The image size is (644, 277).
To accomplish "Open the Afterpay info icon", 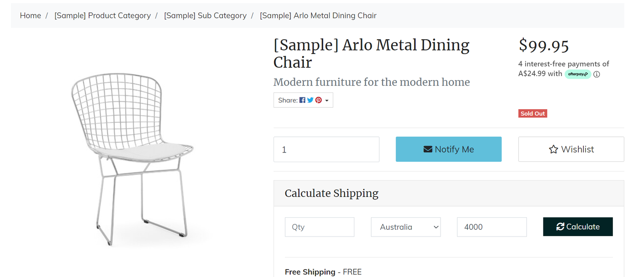I will pyautogui.click(x=597, y=74).
